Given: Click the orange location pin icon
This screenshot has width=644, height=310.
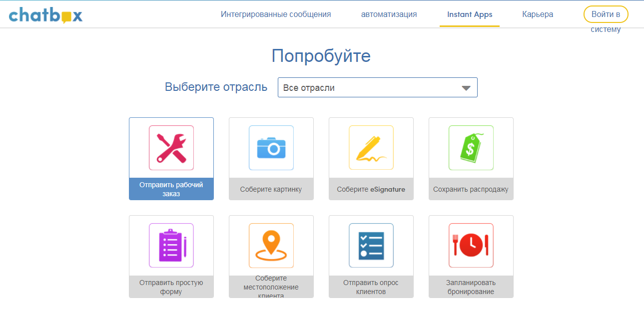Looking at the screenshot, I should pyautogui.click(x=271, y=245).
